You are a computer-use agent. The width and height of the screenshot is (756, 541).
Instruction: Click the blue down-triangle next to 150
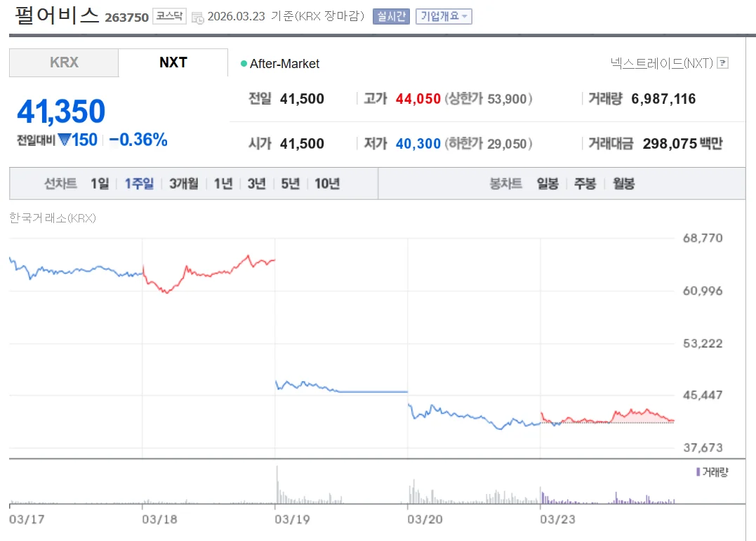(64, 140)
